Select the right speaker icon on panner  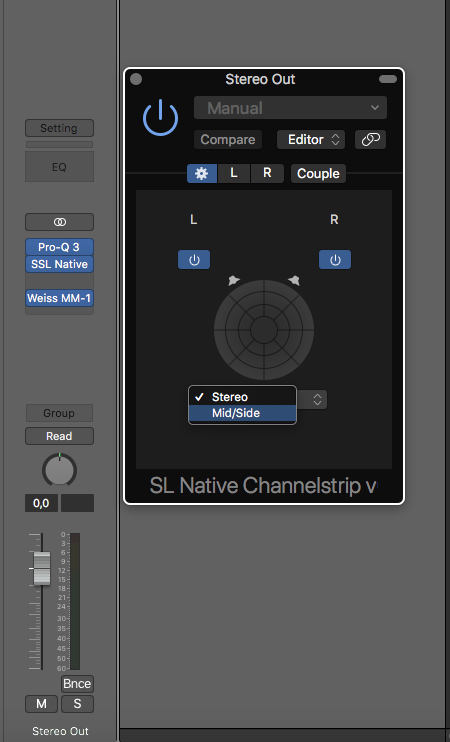pos(294,280)
